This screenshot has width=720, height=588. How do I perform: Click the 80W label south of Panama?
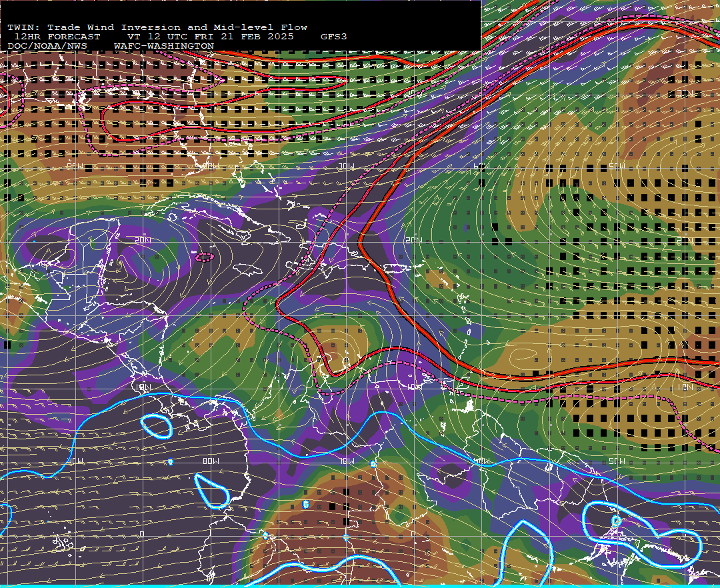[x=211, y=461]
